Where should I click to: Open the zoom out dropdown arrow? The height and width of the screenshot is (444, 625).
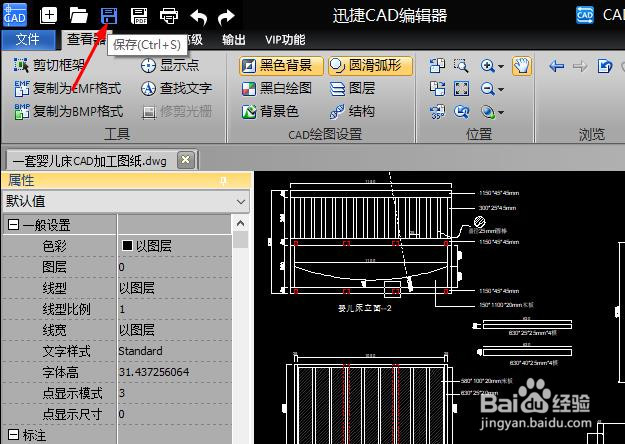pyautogui.click(x=501, y=89)
